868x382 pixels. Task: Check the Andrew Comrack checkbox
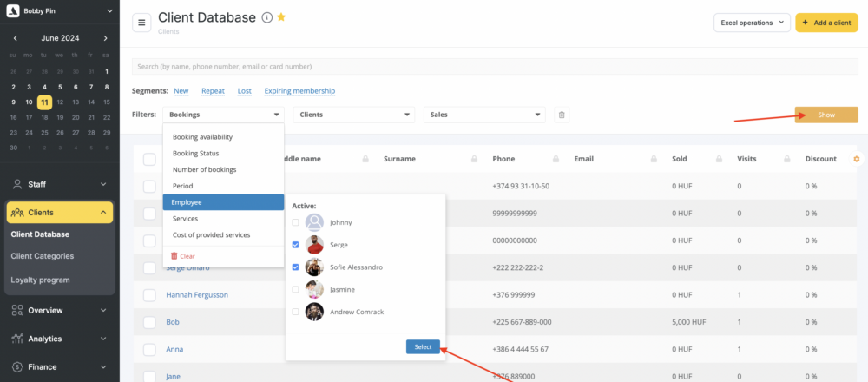(296, 312)
